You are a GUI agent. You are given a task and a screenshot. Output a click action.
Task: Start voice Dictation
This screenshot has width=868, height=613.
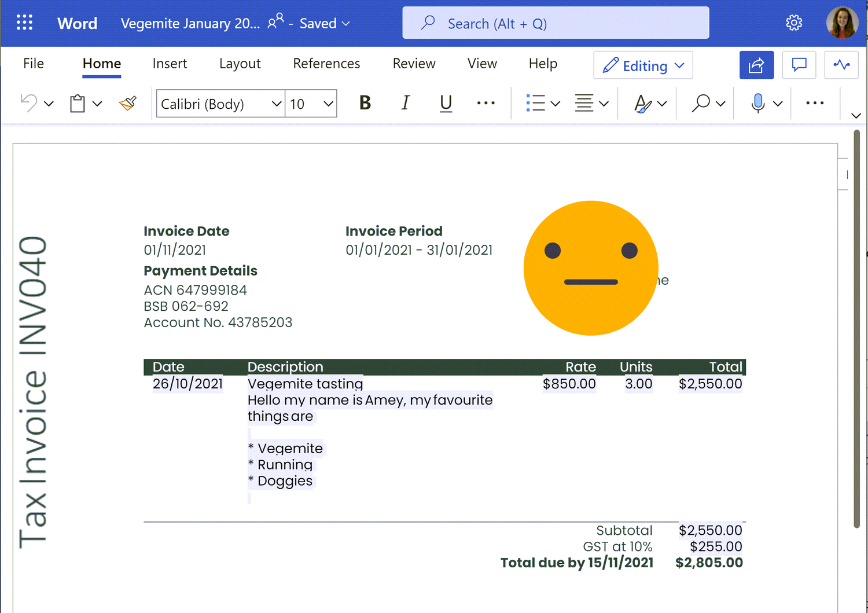click(x=757, y=103)
